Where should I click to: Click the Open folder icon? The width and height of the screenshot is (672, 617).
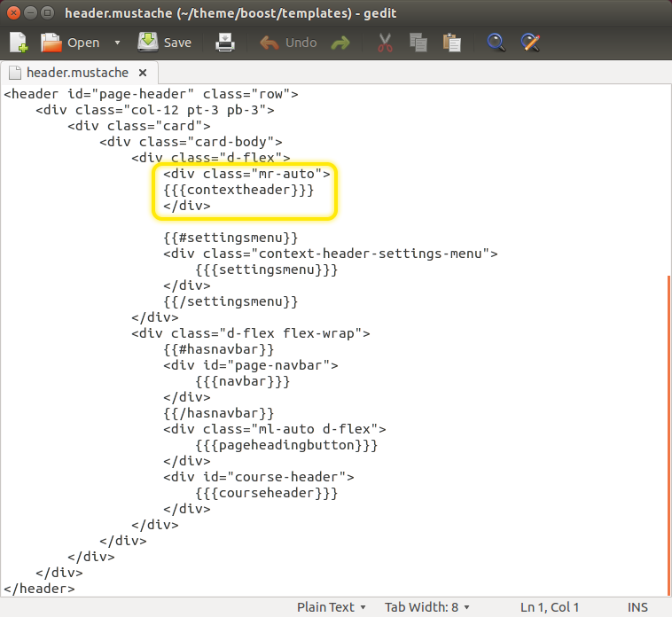pyautogui.click(x=51, y=43)
